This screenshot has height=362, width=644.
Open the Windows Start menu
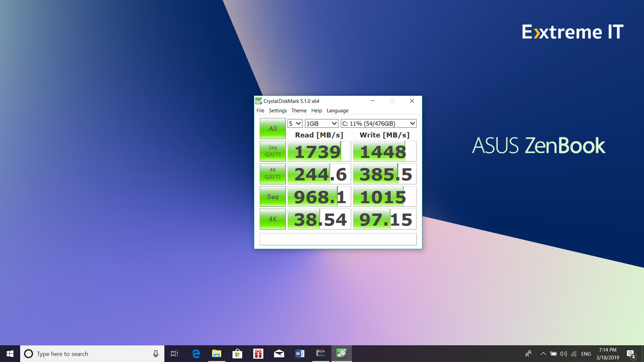point(10,354)
